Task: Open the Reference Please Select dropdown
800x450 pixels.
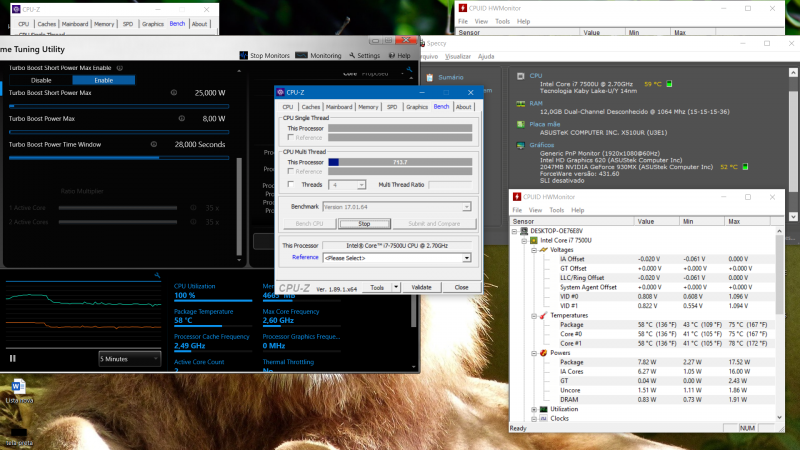Action: point(466,258)
